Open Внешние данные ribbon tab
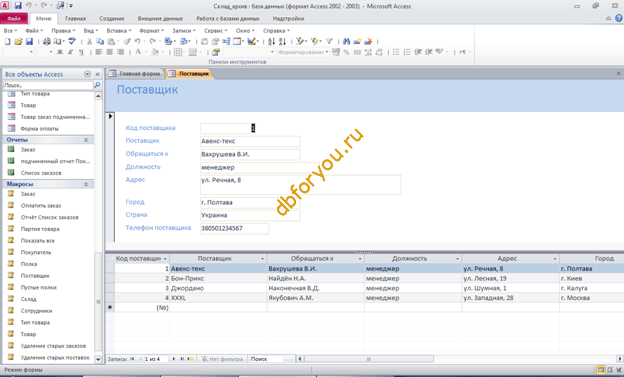624x377 pixels. click(x=160, y=19)
